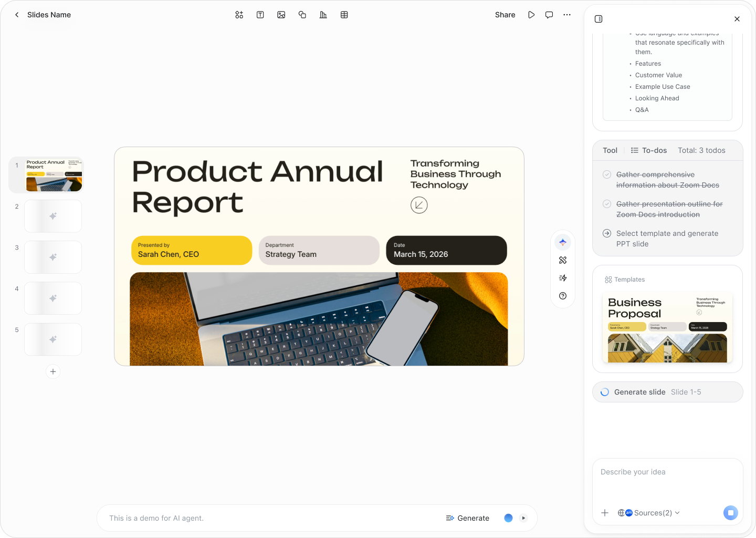Open the add elements tool
The width and height of the screenshot is (756, 538).
click(239, 15)
